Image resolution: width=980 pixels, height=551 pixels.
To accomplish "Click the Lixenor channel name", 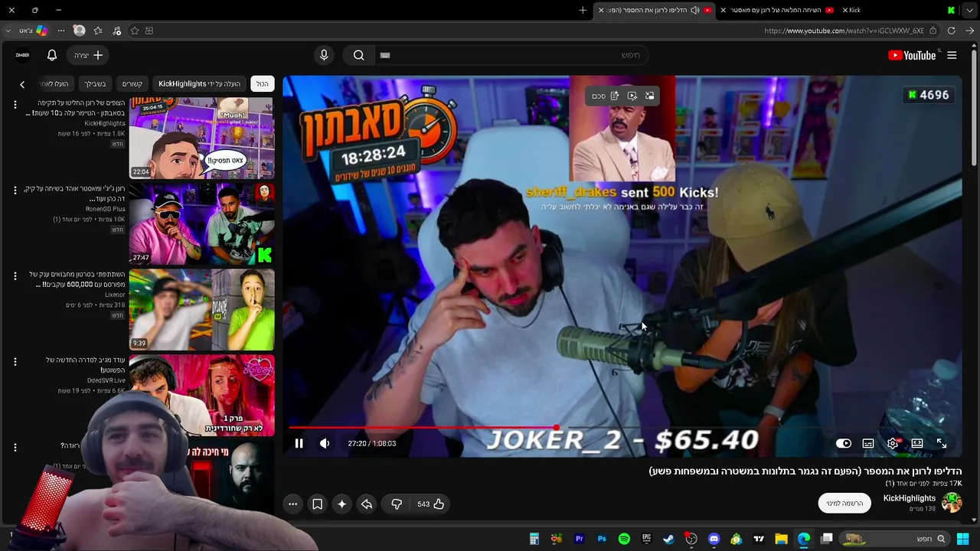I will (115, 295).
